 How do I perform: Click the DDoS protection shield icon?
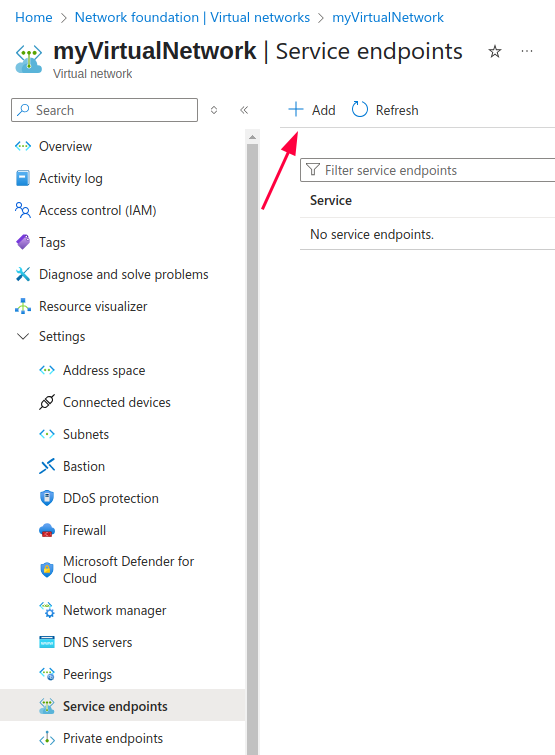(47, 498)
